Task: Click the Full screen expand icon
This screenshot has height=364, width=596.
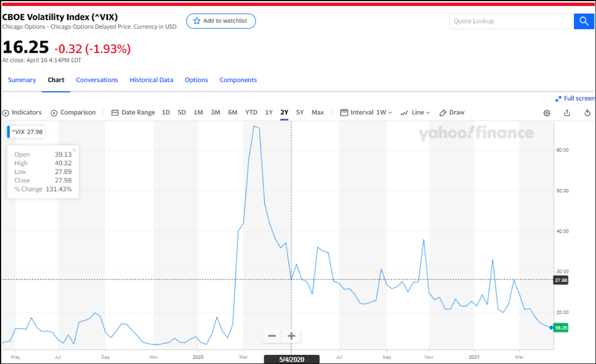Action: [558, 98]
